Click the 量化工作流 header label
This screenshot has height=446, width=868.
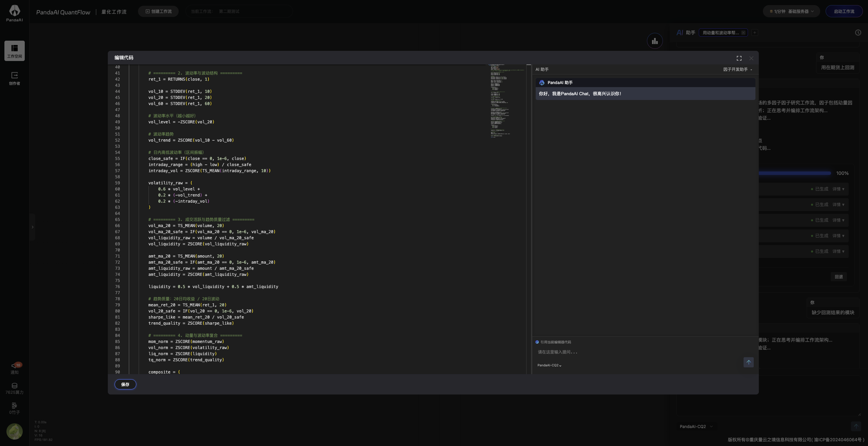pyautogui.click(x=114, y=12)
